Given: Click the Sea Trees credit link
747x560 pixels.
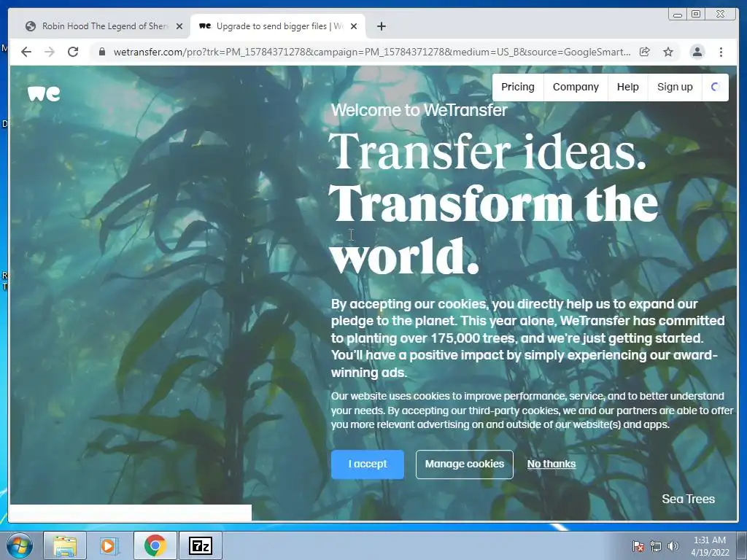Looking at the screenshot, I should click(x=688, y=499).
